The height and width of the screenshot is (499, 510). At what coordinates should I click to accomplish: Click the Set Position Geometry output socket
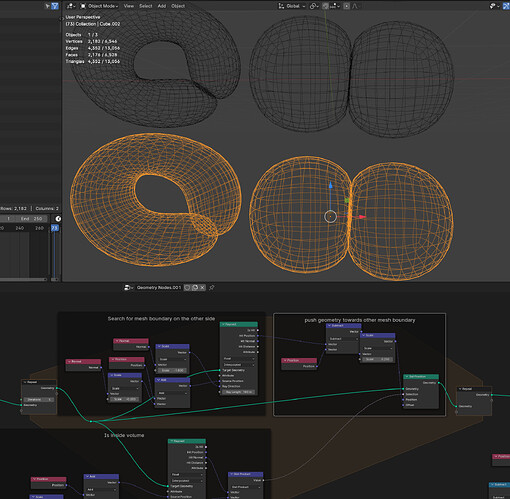pos(439,383)
